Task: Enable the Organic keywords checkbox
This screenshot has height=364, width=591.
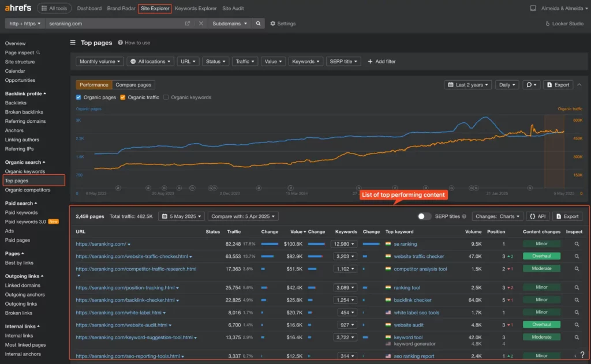Action: click(166, 97)
